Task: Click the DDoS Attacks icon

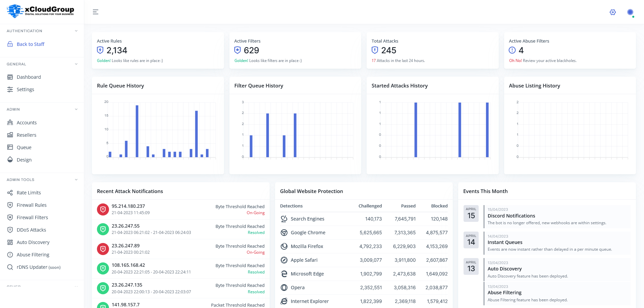Action: [x=10, y=230]
